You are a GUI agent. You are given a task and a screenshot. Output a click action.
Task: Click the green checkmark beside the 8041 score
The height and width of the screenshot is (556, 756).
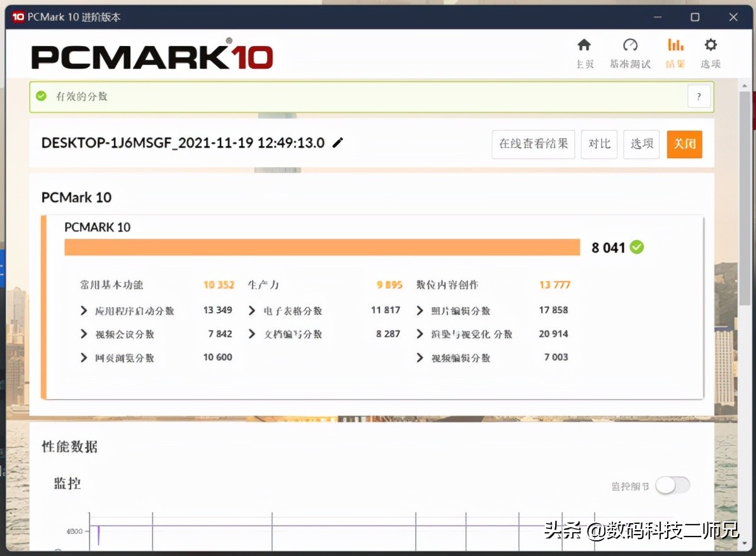(636, 248)
